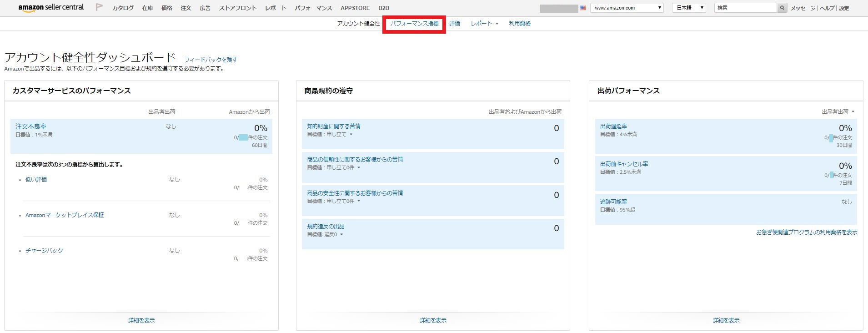Click 詳細を表示 in 出荷パフォーマンス panel
Viewport: 868px width, 333px height.
point(726,321)
